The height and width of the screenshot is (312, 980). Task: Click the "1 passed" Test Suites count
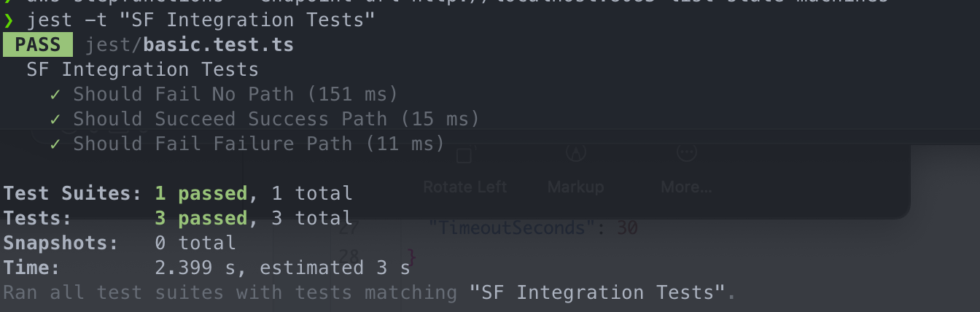201,194
